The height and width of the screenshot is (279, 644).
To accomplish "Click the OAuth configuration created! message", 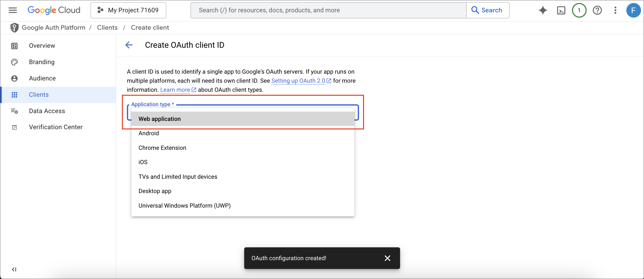I will coord(289,258).
